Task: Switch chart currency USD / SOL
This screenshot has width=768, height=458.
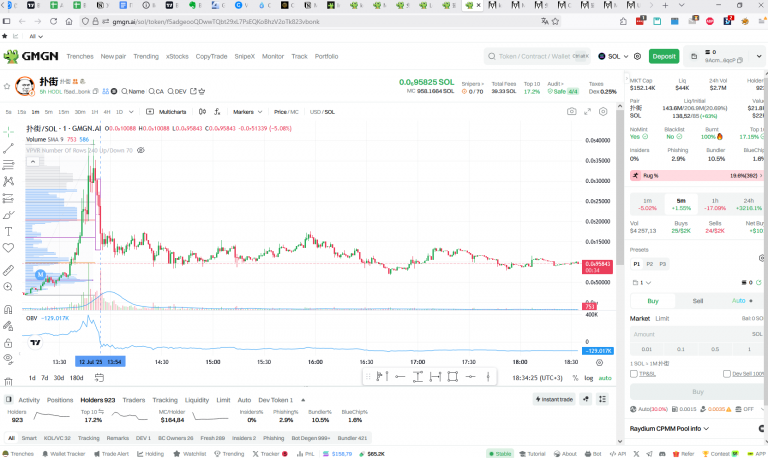Action: pyautogui.click(x=322, y=112)
